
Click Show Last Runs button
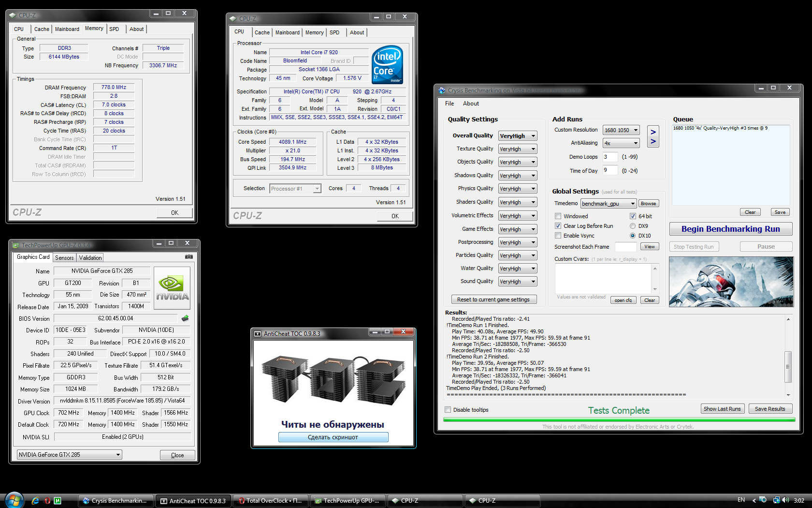coord(722,409)
